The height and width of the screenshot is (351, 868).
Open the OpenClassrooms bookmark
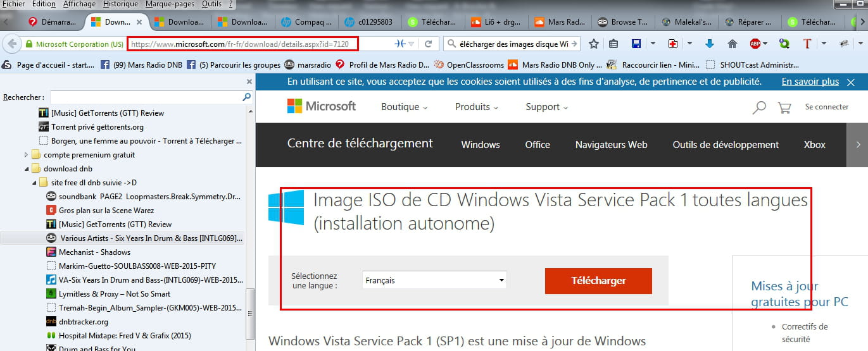(x=469, y=65)
